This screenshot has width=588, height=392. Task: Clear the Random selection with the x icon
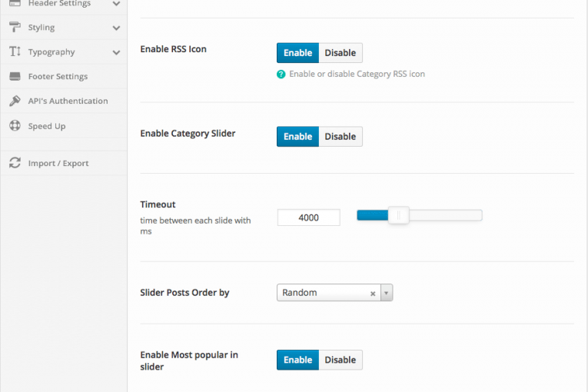[x=373, y=294]
